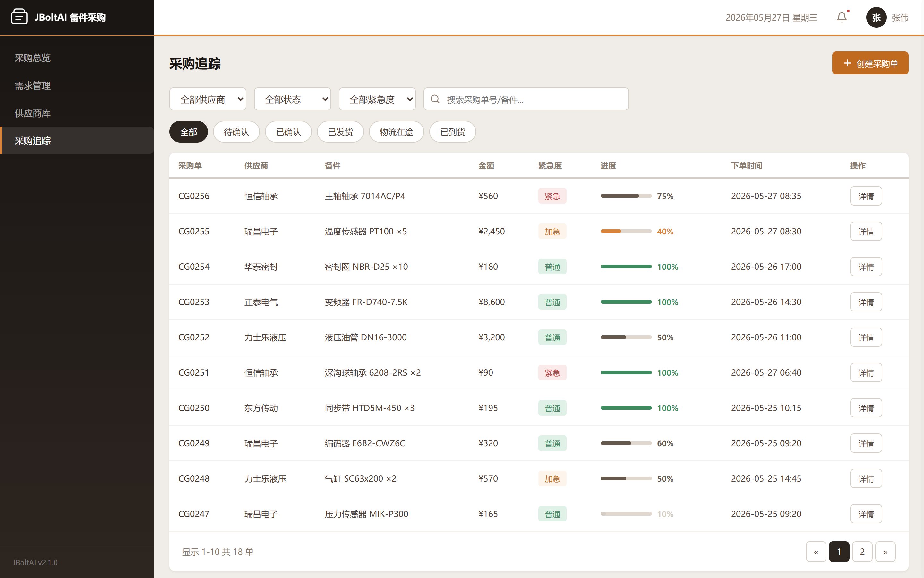
Task: Click supplier 华泰密封
Action: [x=261, y=267]
